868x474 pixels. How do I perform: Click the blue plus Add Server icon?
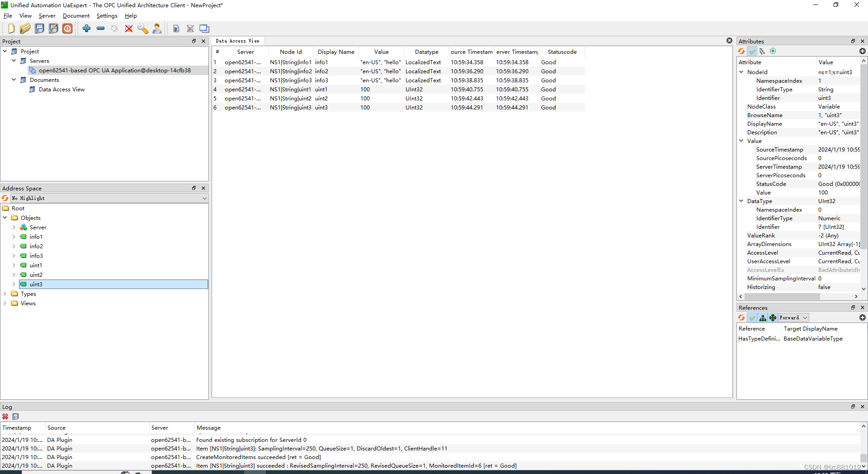coord(87,28)
